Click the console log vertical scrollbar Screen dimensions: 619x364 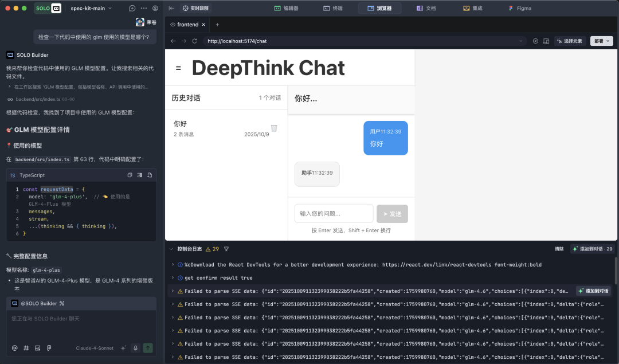(616, 271)
